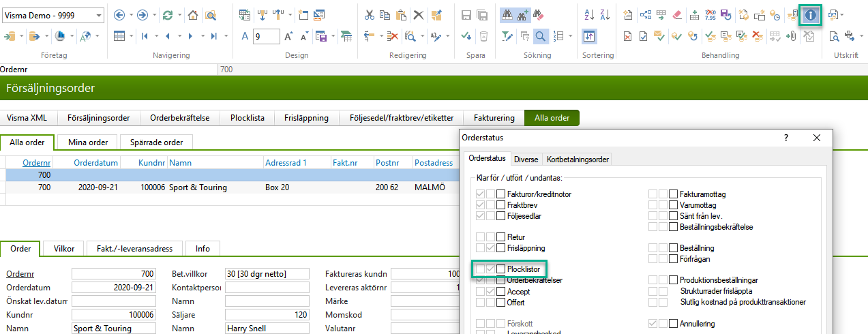This screenshot has width=868, height=334.
Task: Toggle the Annullering checkbox
Action: (x=674, y=324)
